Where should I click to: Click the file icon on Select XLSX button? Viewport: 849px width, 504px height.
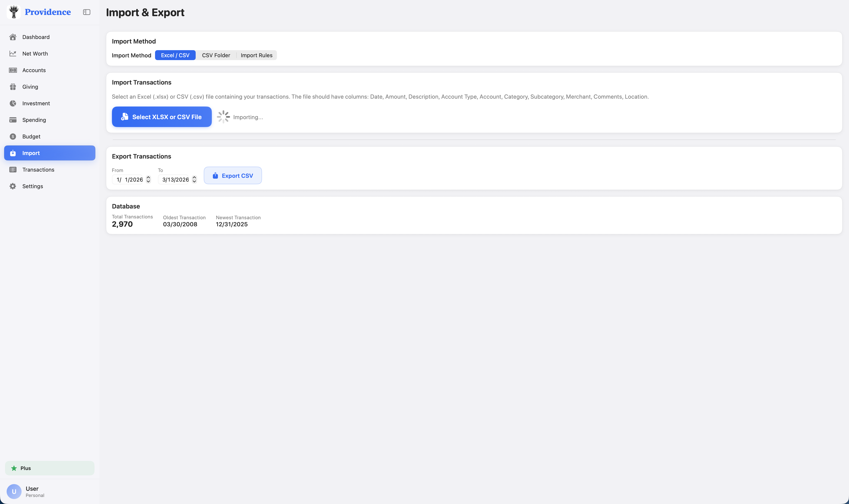125,117
